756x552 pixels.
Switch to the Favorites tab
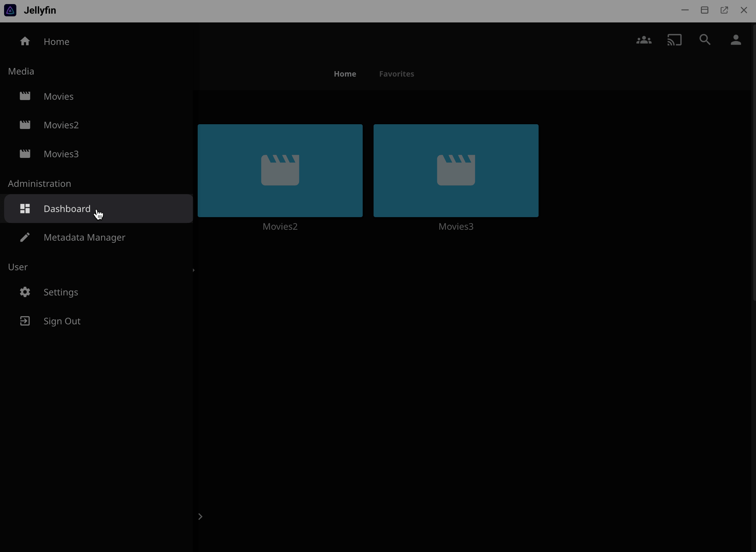(396, 74)
